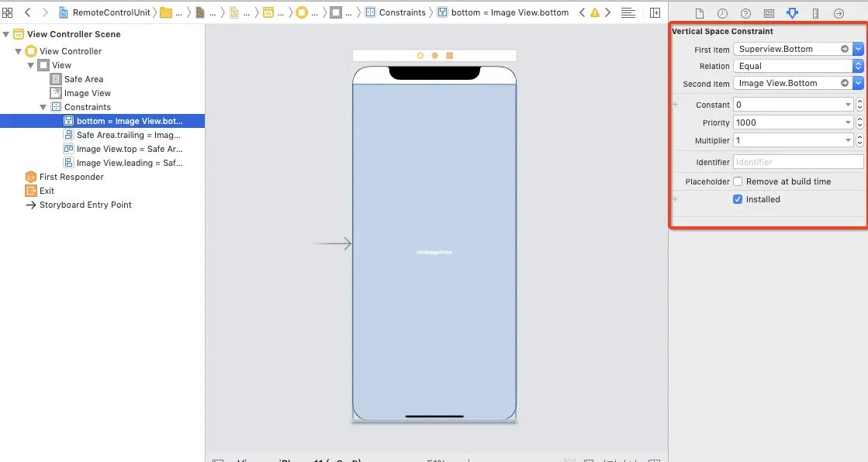Jump to the next issue
The width and height of the screenshot is (868, 462).
tap(608, 12)
